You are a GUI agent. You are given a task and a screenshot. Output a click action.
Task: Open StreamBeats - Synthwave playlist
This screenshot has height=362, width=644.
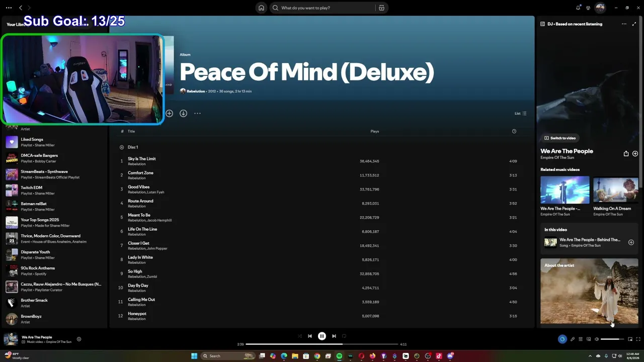[54, 174]
